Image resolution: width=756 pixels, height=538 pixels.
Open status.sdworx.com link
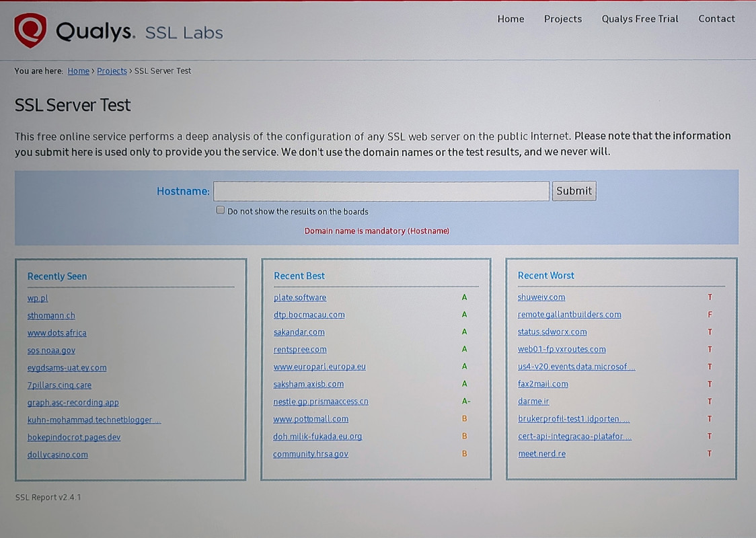[x=552, y=332]
